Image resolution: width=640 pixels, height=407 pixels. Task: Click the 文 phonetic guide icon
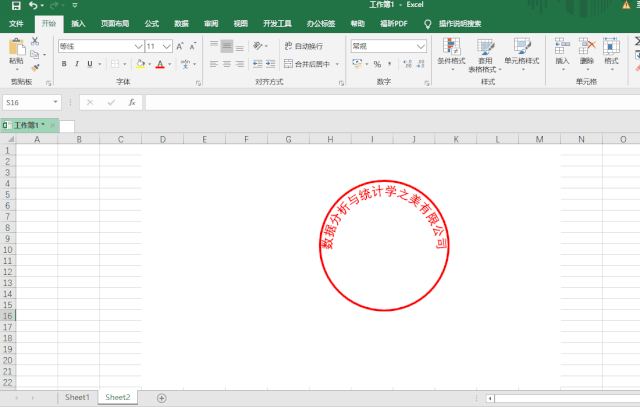pyautogui.click(x=185, y=64)
